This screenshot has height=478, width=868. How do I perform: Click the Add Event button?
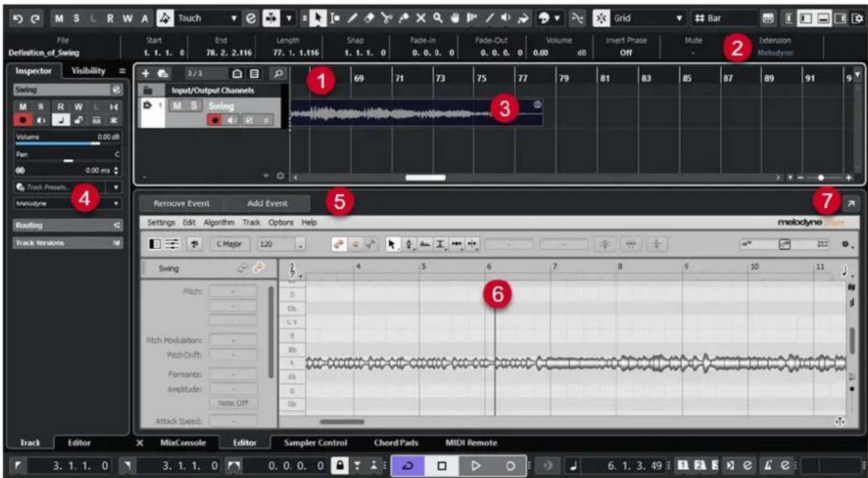coord(268,204)
